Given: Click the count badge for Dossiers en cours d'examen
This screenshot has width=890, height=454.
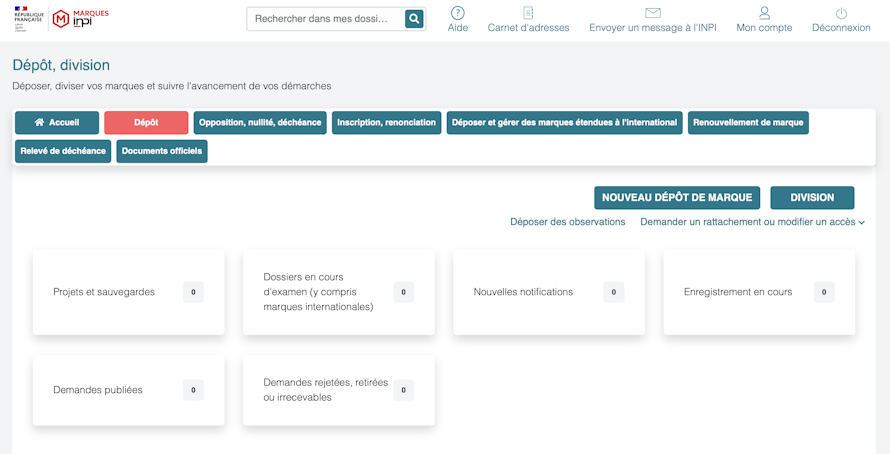Looking at the screenshot, I should click(x=404, y=292).
